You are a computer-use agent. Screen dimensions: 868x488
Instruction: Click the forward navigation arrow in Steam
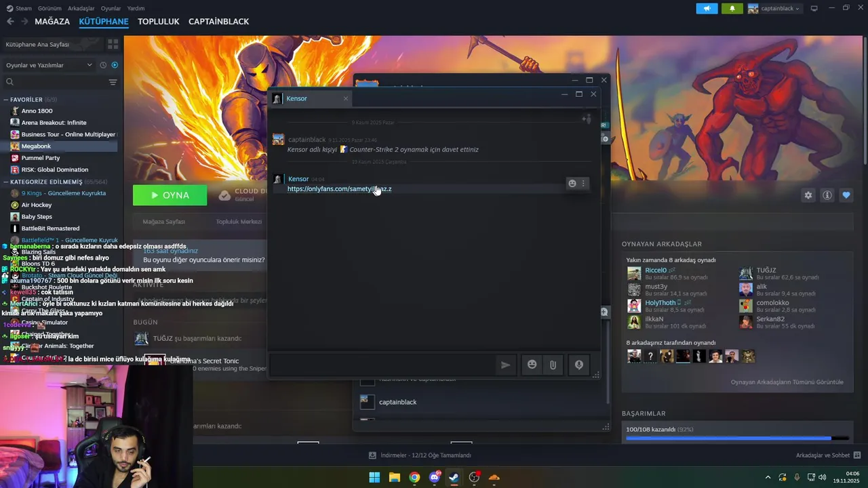point(25,22)
